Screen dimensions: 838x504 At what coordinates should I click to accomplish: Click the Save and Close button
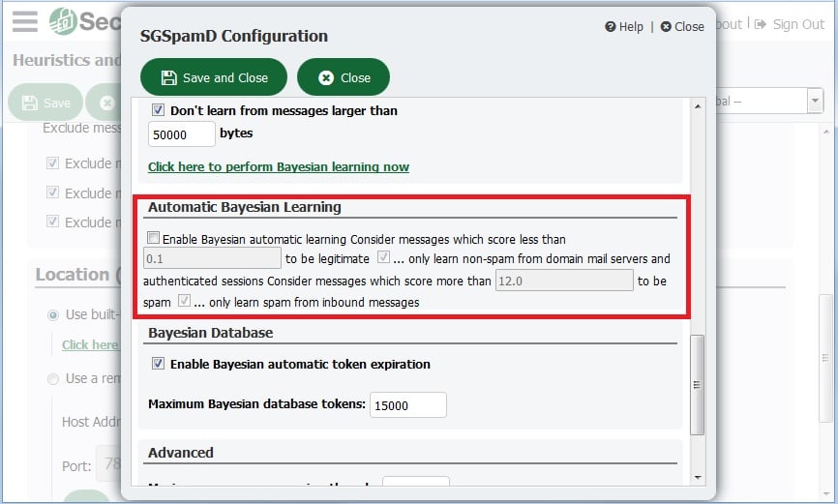click(x=214, y=77)
